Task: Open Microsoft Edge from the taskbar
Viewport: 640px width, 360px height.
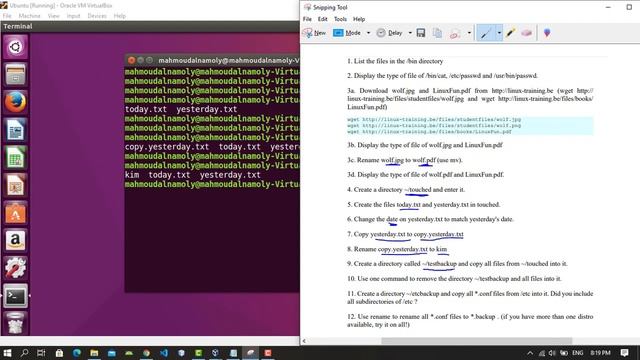Action: 76,353
